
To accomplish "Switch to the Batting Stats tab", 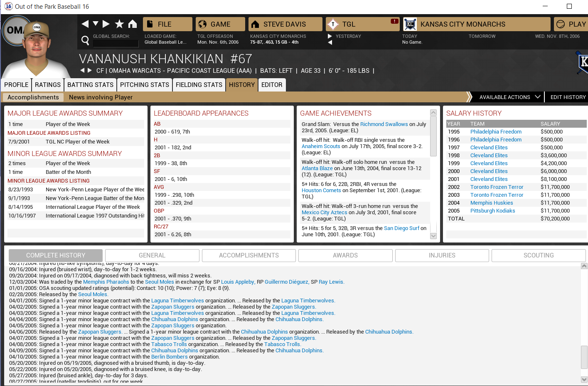I will (90, 85).
